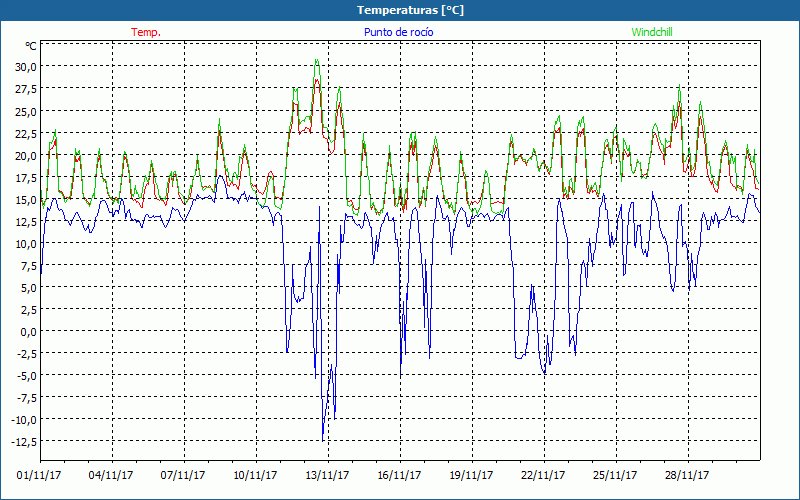Click the 12,5 y-axis value
This screenshot has height=500, width=800.
pos(27,221)
